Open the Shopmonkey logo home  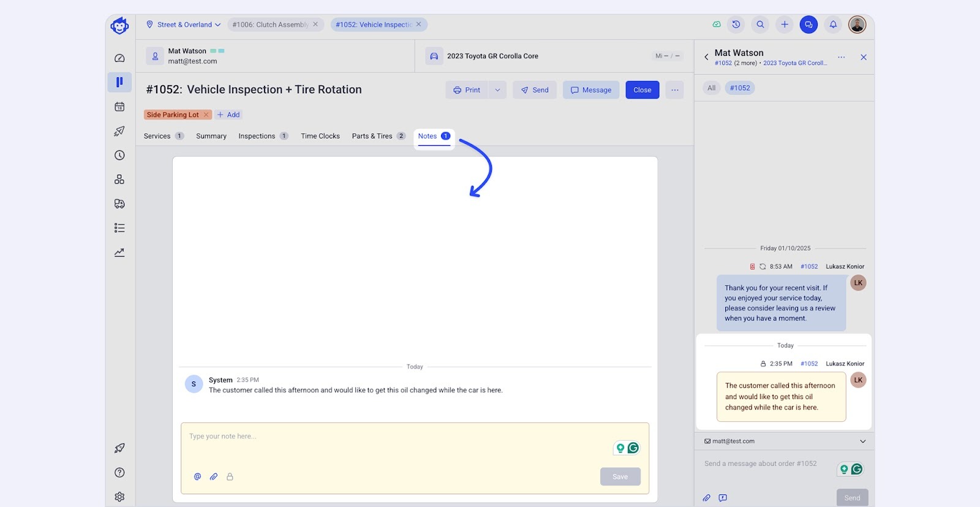[119, 25]
